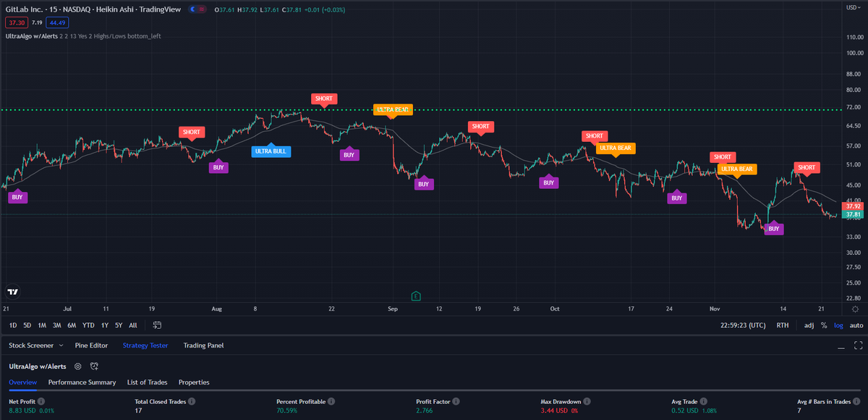Set chart range to 1M
Image resolution: width=868 pixels, height=420 pixels.
pyautogui.click(x=42, y=325)
